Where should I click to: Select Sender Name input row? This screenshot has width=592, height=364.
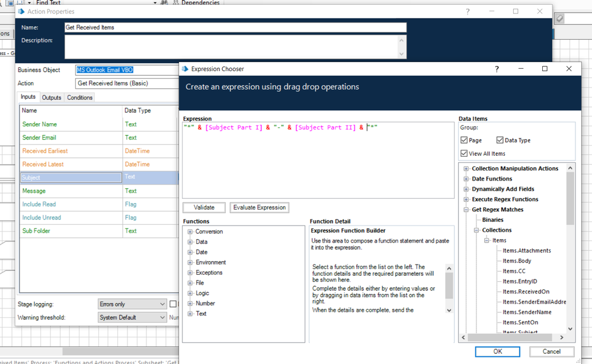(x=98, y=124)
